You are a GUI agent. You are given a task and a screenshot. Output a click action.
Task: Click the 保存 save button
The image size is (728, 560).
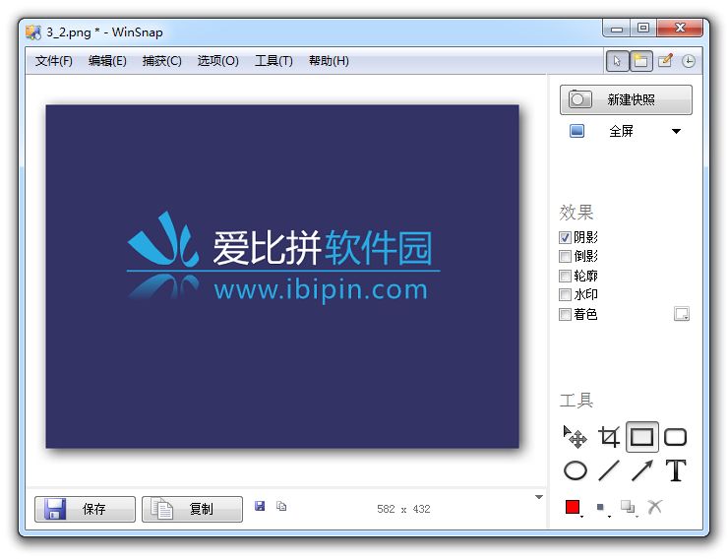pos(85,509)
